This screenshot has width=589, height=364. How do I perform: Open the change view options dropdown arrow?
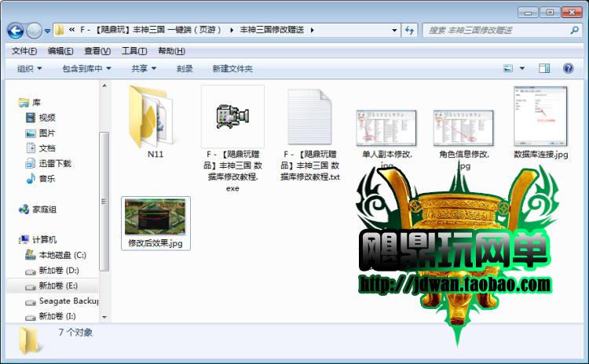[522, 69]
